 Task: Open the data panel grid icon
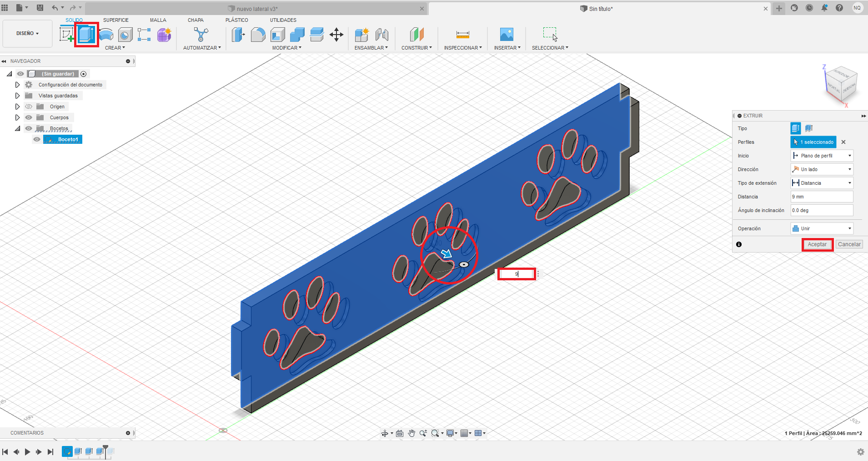click(x=5, y=8)
